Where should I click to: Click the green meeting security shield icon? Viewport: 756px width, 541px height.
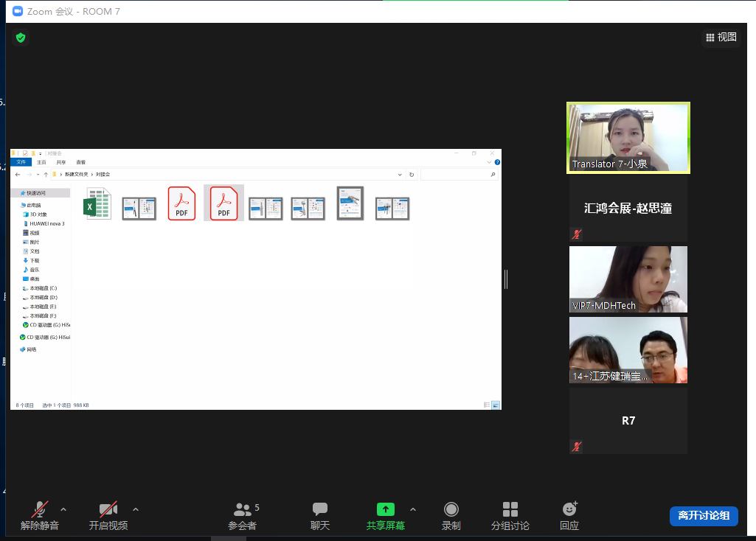point(20,37)
